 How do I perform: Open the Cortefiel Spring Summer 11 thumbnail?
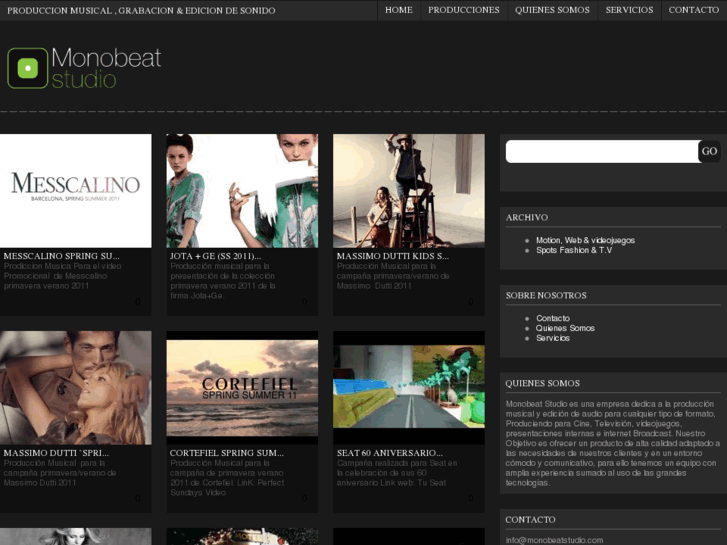pyautogui.click(x=242, y=388)
